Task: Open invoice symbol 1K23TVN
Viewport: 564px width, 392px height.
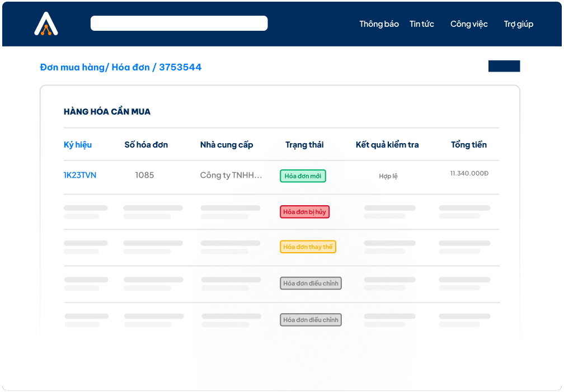Action: [x=80, y=175]
